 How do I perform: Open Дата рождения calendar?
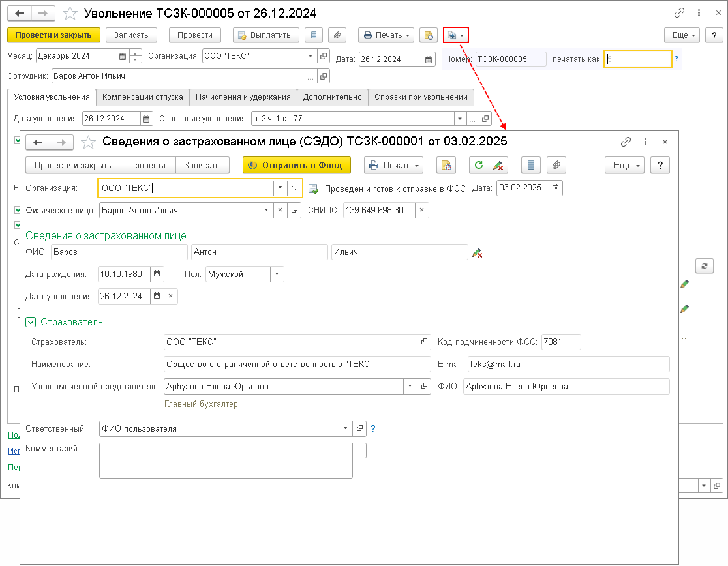pyautogui.click(x=157, y=274)
